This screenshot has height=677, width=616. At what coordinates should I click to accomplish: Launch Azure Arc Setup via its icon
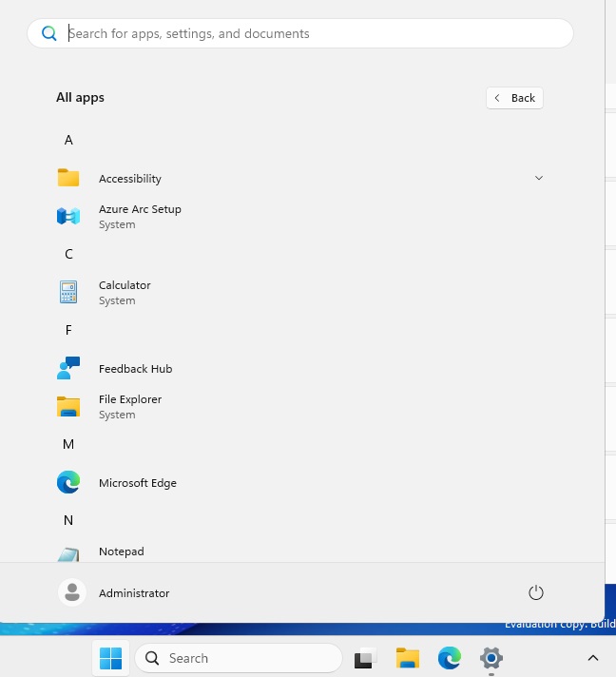point(68,216)
